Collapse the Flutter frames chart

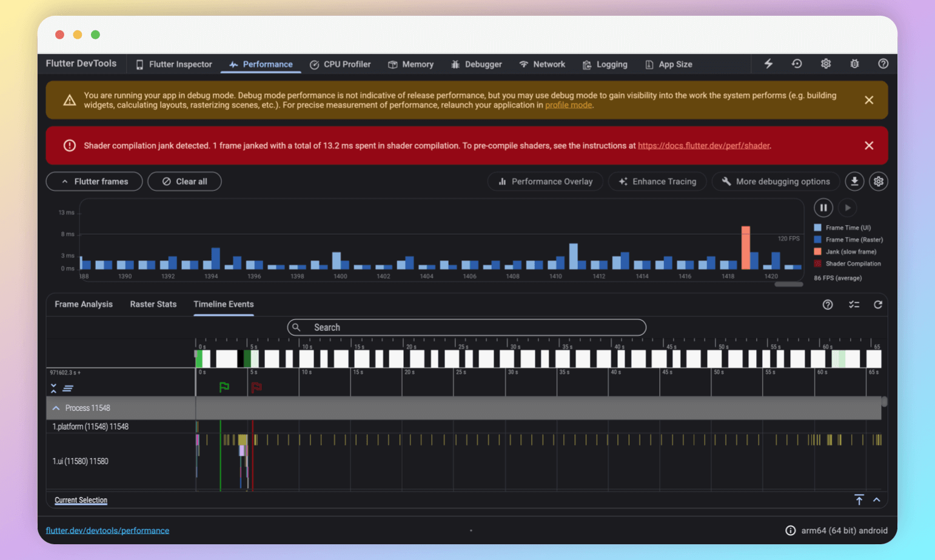(x=95, y=181)
